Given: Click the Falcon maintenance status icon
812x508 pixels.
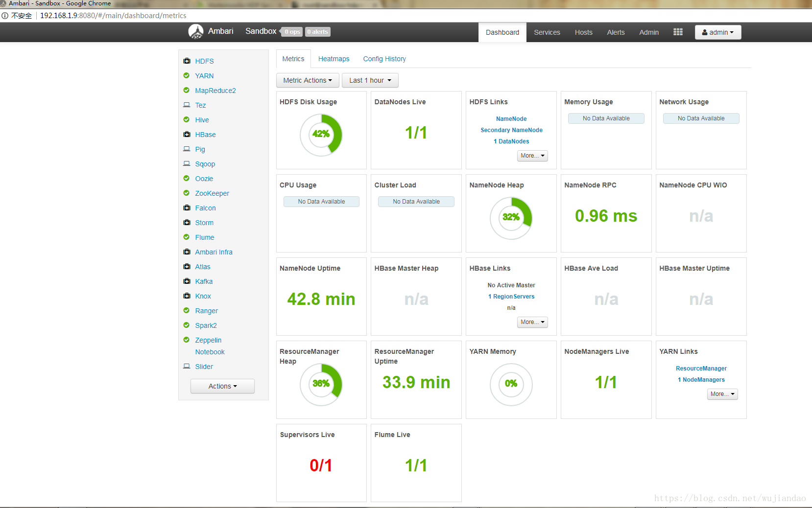Looking at the screenshot, I should [187, 208].
